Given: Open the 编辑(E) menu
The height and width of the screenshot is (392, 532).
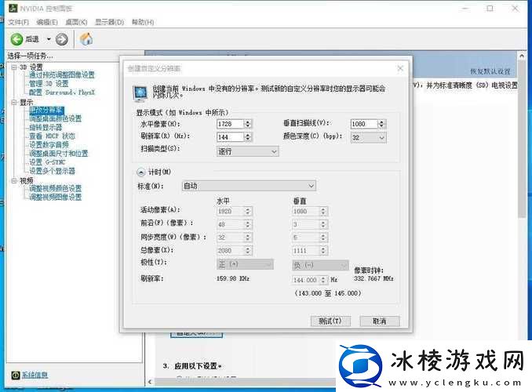Looking at the screenshot, I should (x=47, y=23).
